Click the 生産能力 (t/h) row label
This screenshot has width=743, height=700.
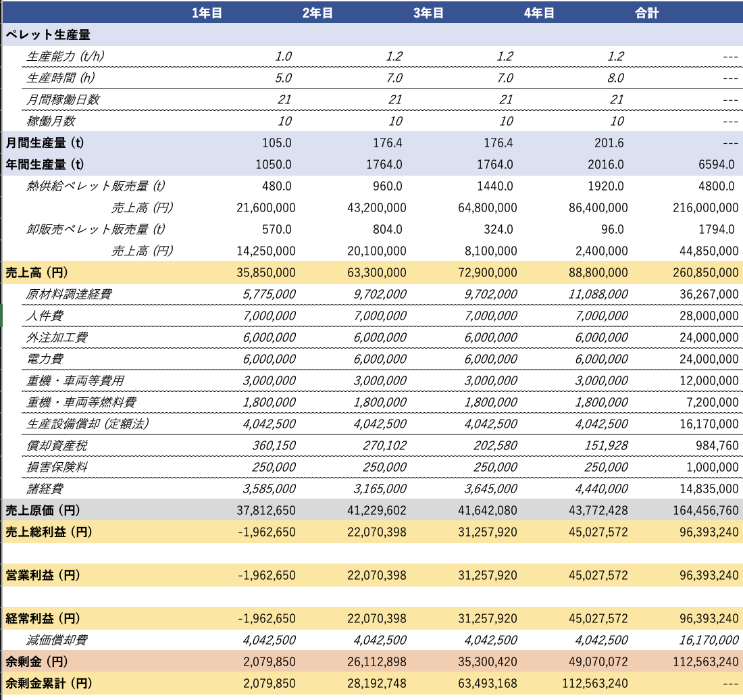pyautogui.click(x=64, y=57)
